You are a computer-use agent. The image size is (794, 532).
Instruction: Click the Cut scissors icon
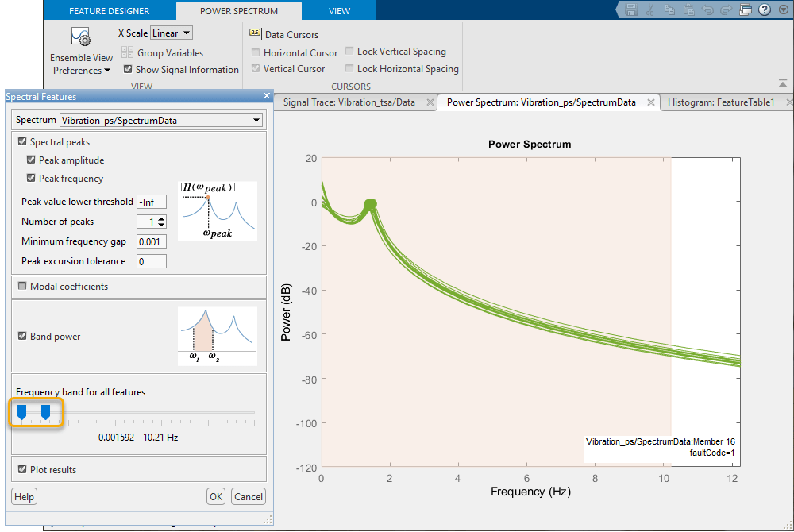click(x=650, y=10)
